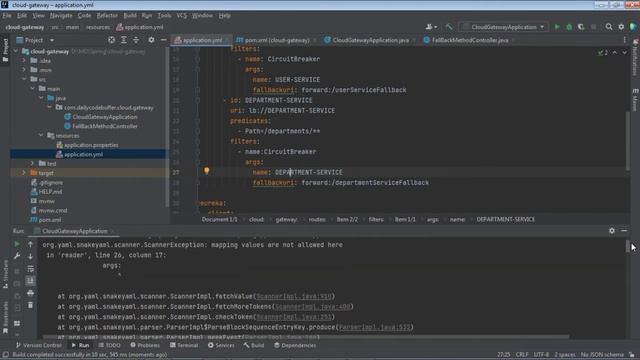Image resolution: width=640 pixels, height=360 pixels.
Task: Go down the stack trace arrow
Action: click(x=30, y=256)
